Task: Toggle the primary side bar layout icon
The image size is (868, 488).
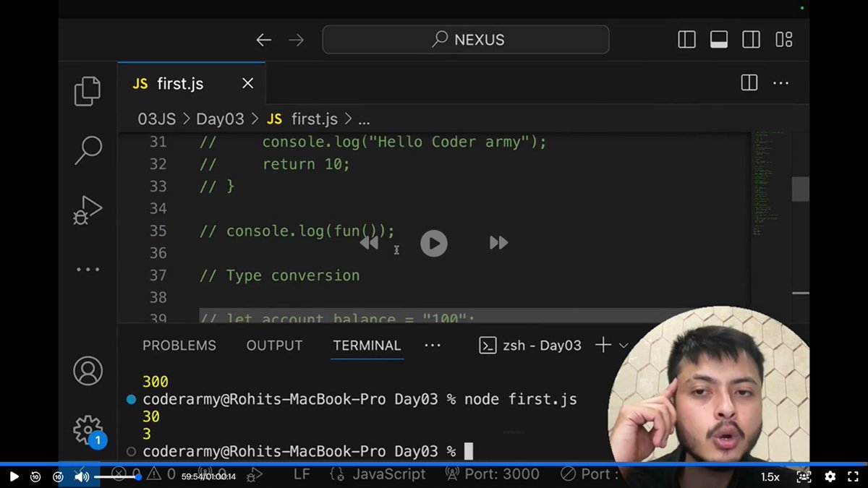Action: pos(686,40)
